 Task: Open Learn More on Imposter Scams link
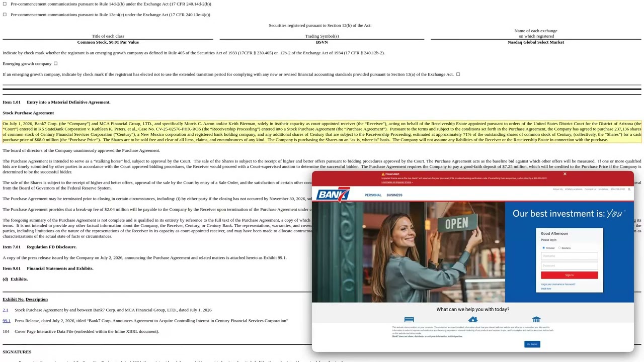[396, 182]
